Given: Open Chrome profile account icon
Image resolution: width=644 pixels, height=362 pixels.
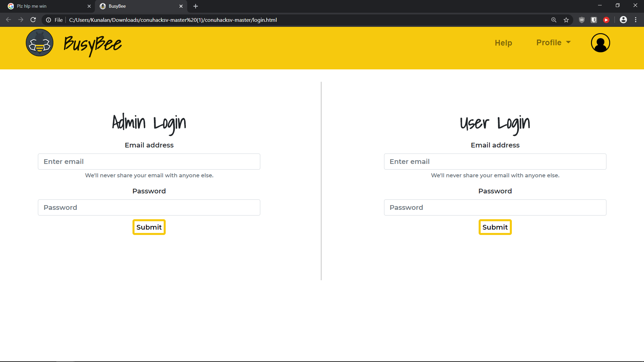Looking at the screenshot, I should (623, 20).
